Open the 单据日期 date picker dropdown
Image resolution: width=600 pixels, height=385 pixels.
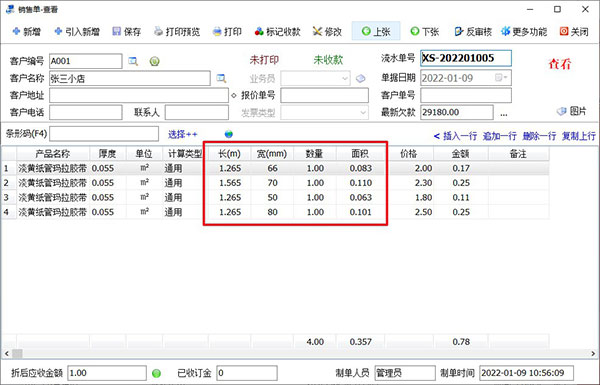[501, 78]
